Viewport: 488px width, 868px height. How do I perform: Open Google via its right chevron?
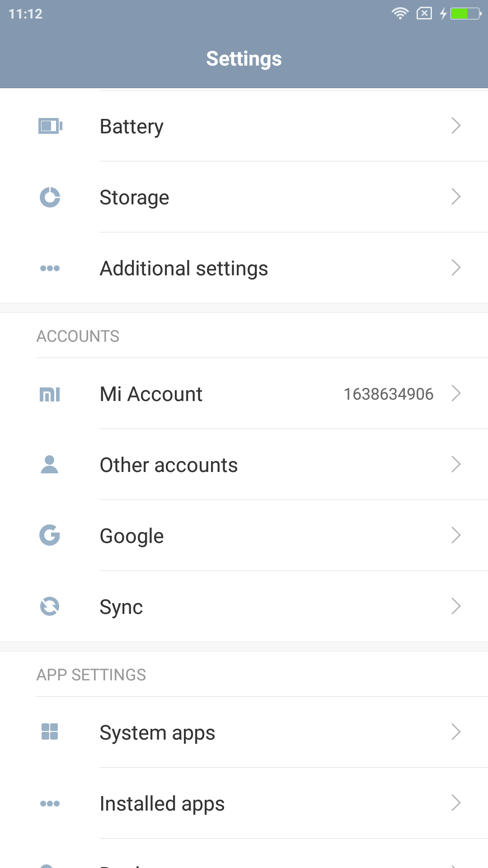[x=456, y=535]
